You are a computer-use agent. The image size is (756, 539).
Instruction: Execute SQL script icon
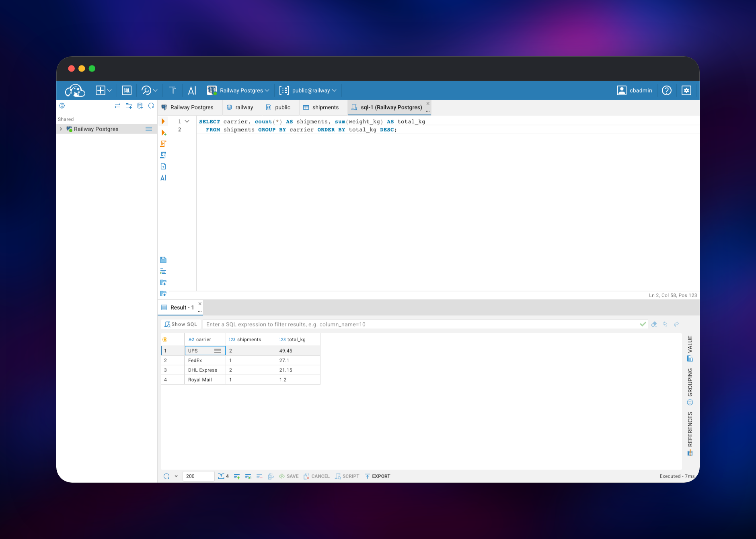pos(163,144)
